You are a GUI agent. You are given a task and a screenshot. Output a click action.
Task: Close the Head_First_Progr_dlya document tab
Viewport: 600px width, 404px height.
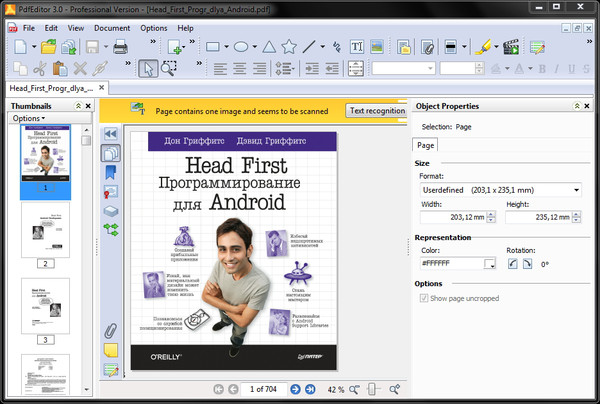coord(101,88)
